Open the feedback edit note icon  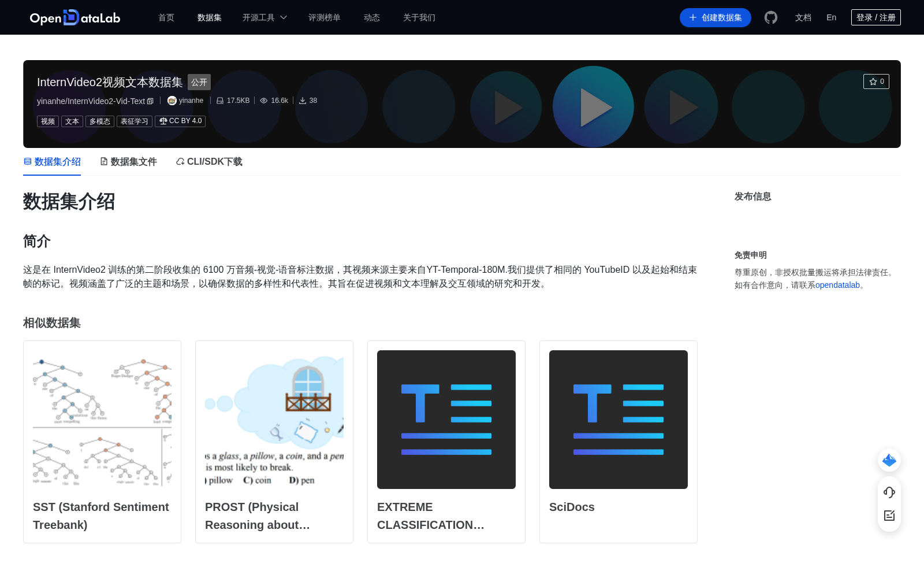coord(889,516)
